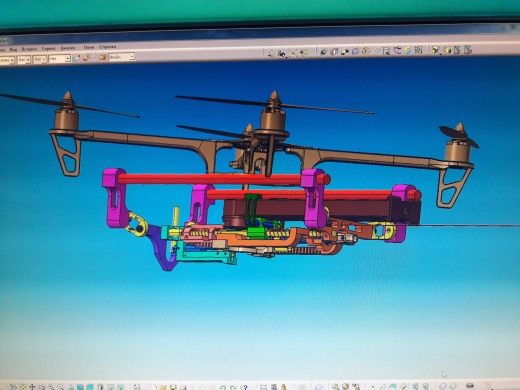Click the painter brush icon next to the Нет dropdown
The image size is (520, 390).
click(77, 58)
